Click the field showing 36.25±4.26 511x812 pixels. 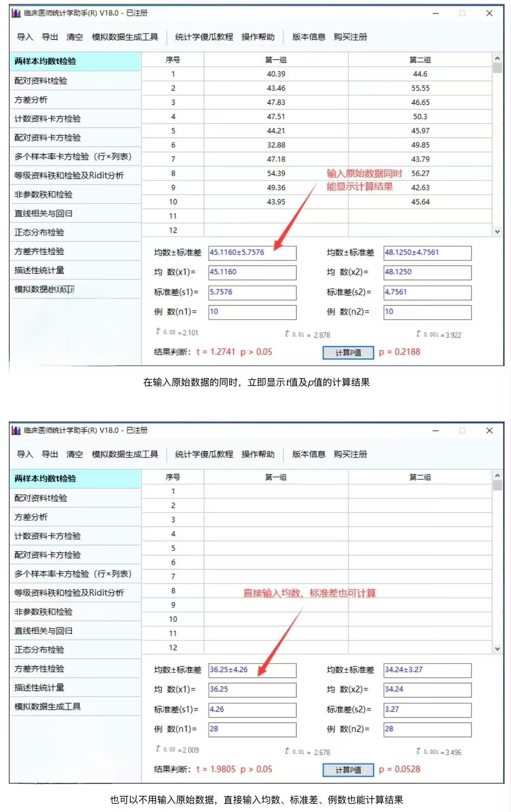[x=252, y=670]
